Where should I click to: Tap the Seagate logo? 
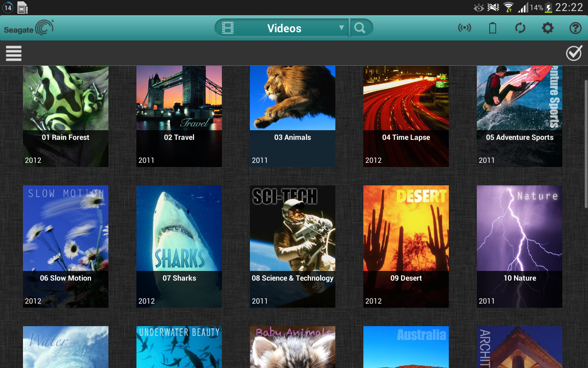(29, 28)
